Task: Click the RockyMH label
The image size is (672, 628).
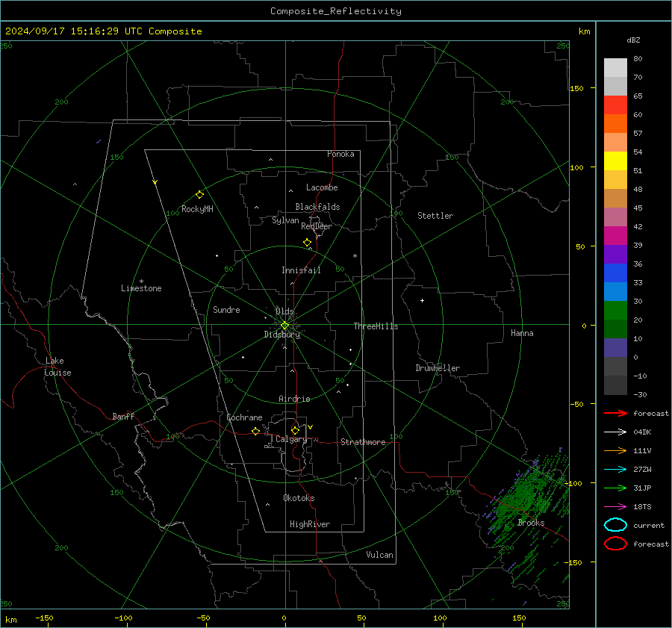Action: pos(197,209)
